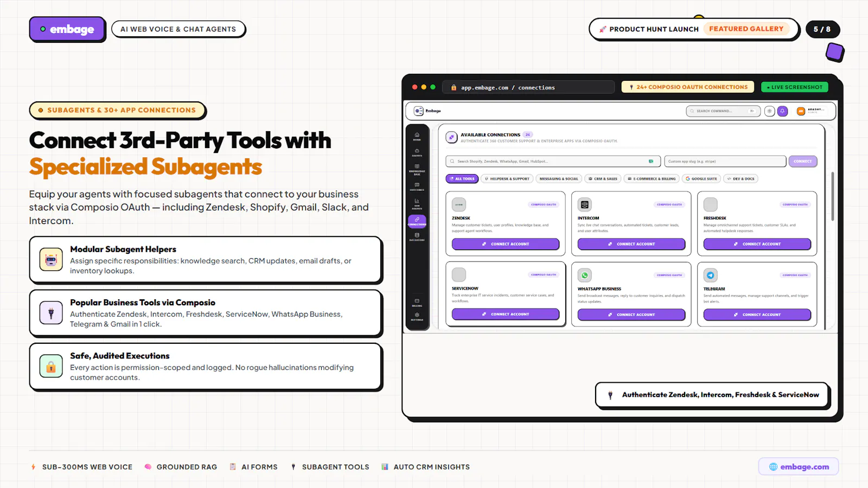Open Billing in the sidebar

point(417,303)
